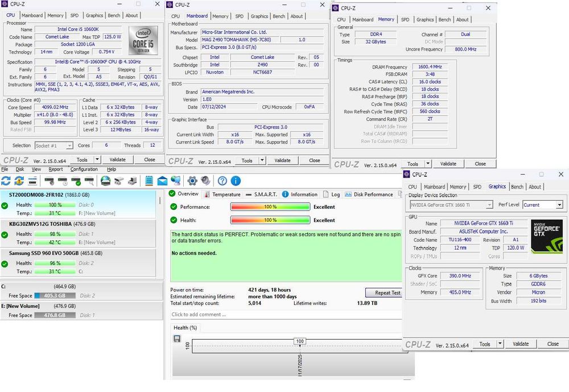Click the blue information circle icon
569x392 pixels.
pyautogui.click(x=236, y=181)
